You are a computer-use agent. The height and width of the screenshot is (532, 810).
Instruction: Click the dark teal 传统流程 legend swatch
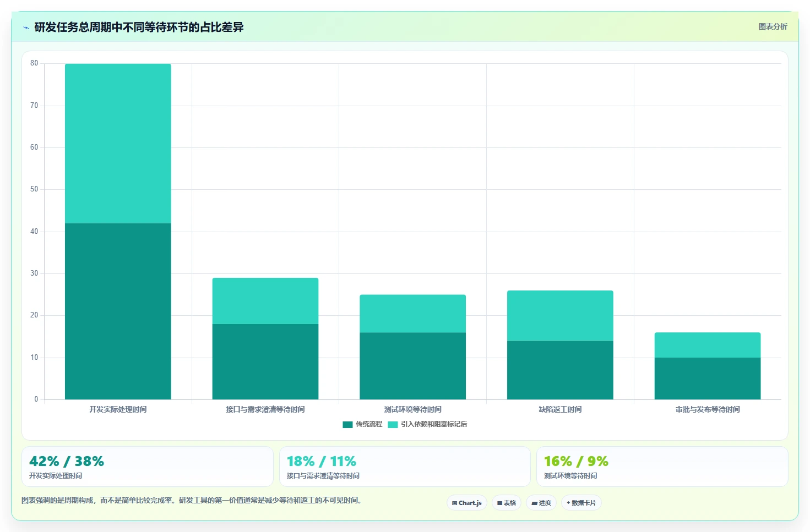tap(347, 424)
